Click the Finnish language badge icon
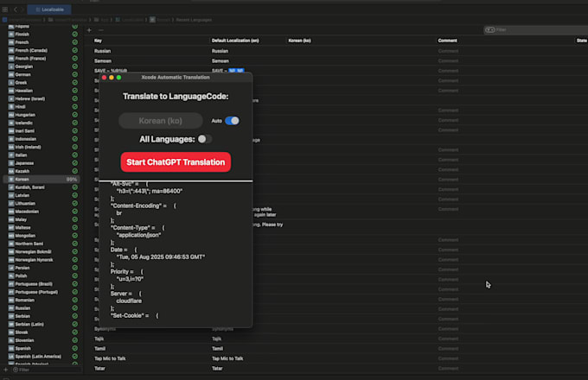 coord(11,34)
